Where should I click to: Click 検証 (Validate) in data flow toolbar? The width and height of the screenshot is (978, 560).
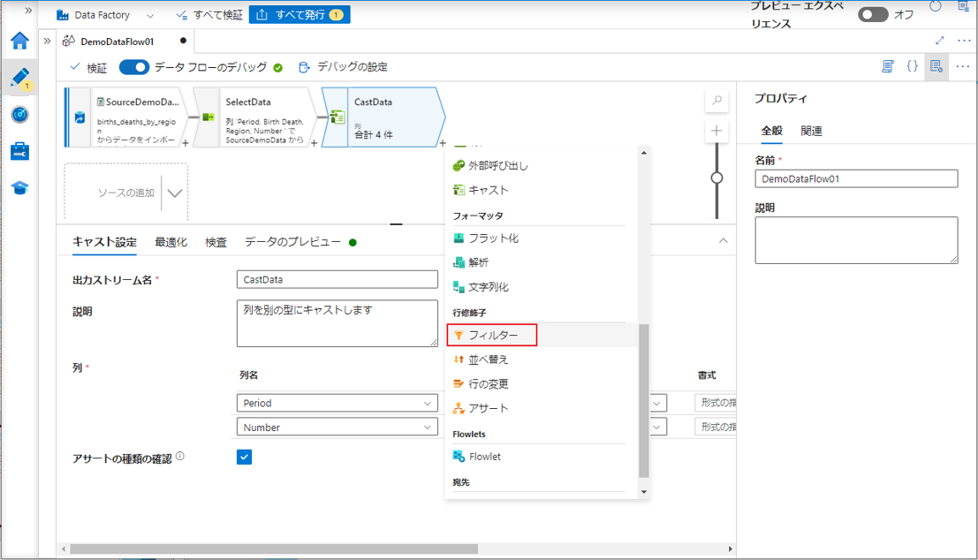[x=88, y=67]
